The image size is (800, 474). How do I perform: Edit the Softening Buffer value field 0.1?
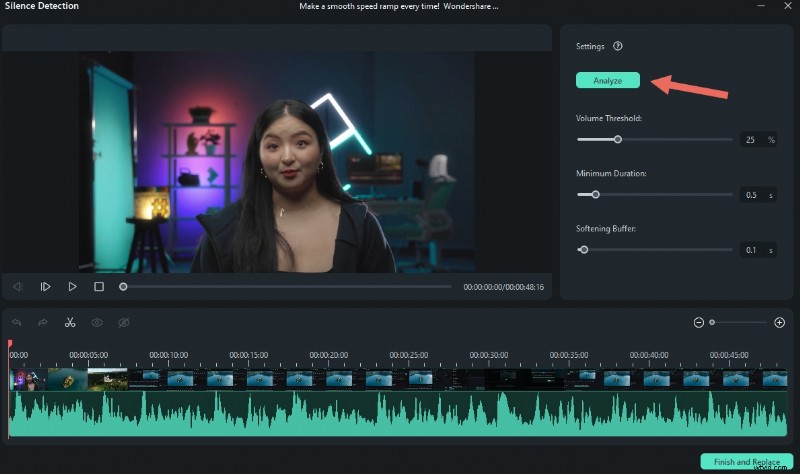pyautogui.click(x=758, y=250)
